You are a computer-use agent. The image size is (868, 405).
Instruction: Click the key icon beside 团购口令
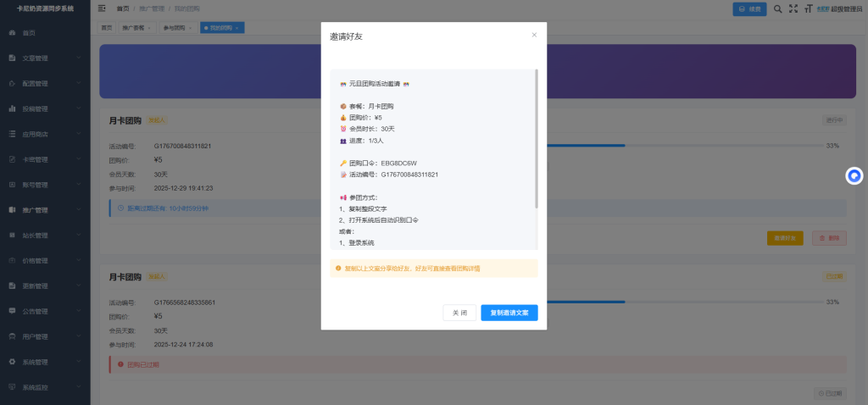(343, 164)
